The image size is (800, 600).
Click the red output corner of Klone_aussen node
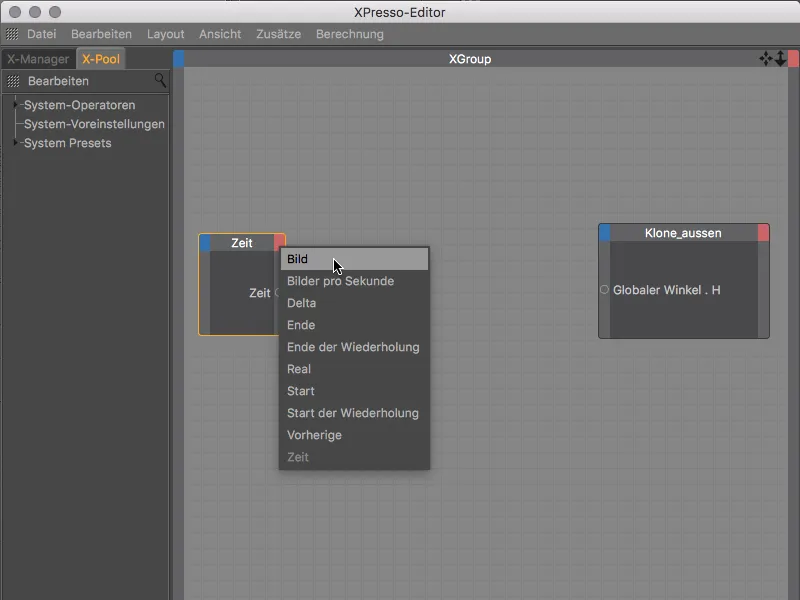(763, 233)
